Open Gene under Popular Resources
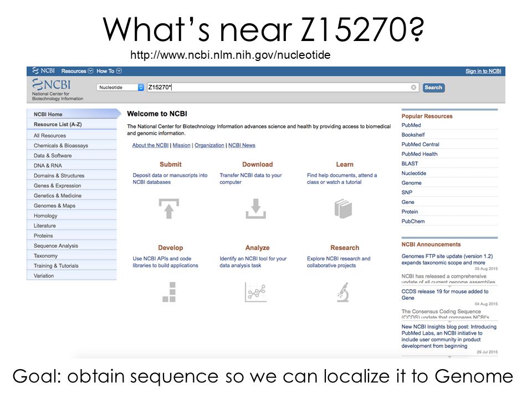 (408, 202)
